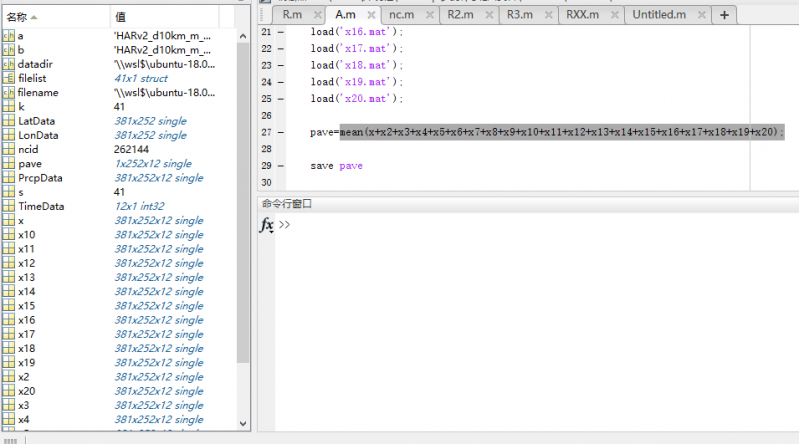Click the filelist struct variable icon
The height and width of the screenshot is (444, 799).
8,78
